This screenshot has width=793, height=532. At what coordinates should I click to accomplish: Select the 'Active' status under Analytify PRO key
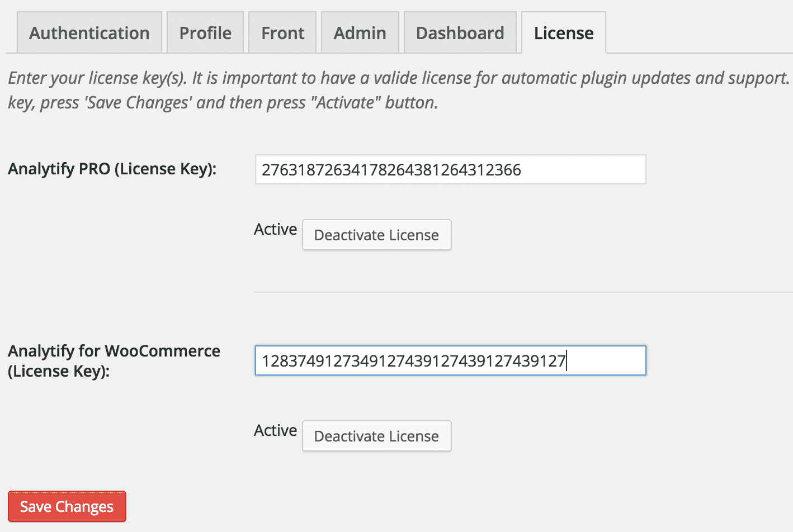275,229
